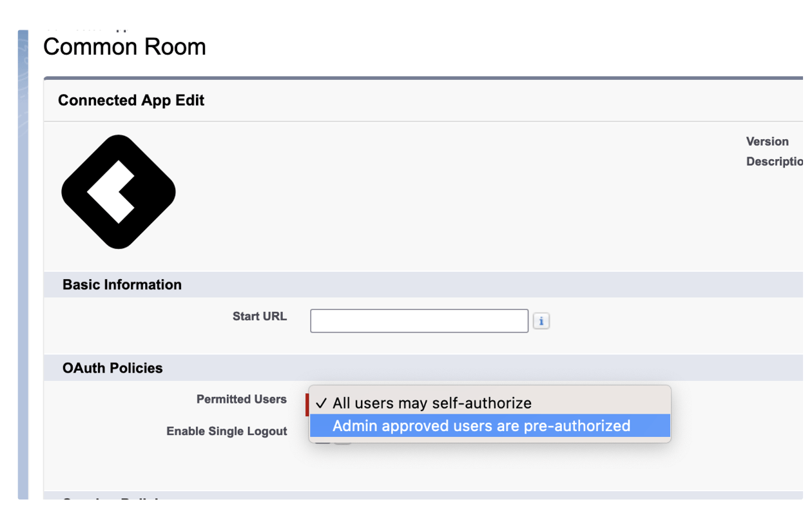Click the "Common Room" page title
Screen dimensions: 812x513
click(124, 46)
